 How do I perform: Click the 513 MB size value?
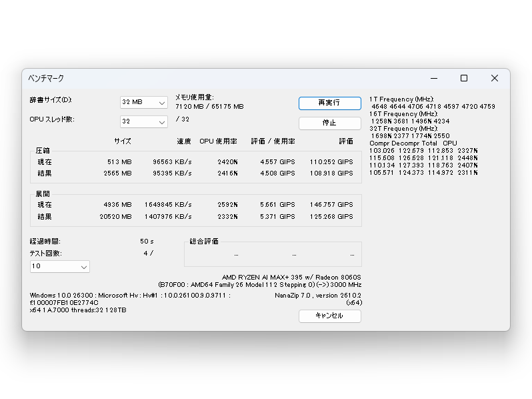pyautogui.click(x=119, y=162)
